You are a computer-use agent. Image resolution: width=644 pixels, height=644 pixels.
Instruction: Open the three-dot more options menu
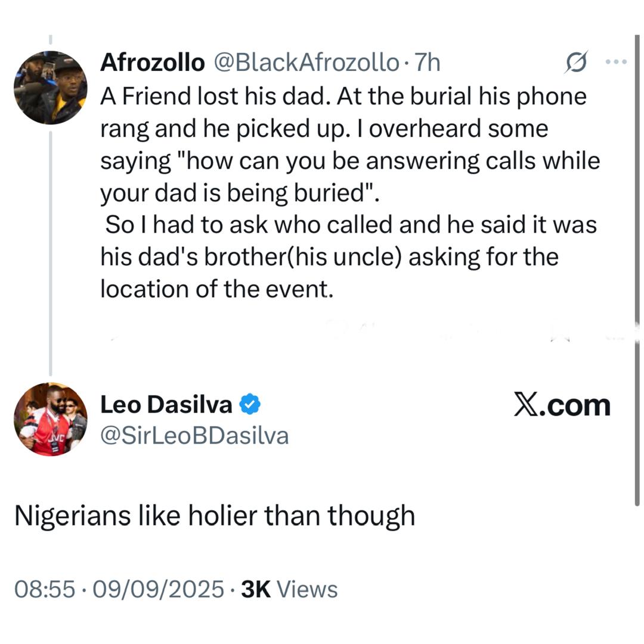click(615, 61)
